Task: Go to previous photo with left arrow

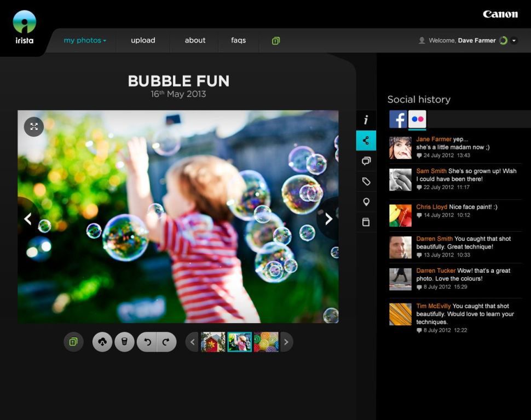Action: [x=28, y=219]
